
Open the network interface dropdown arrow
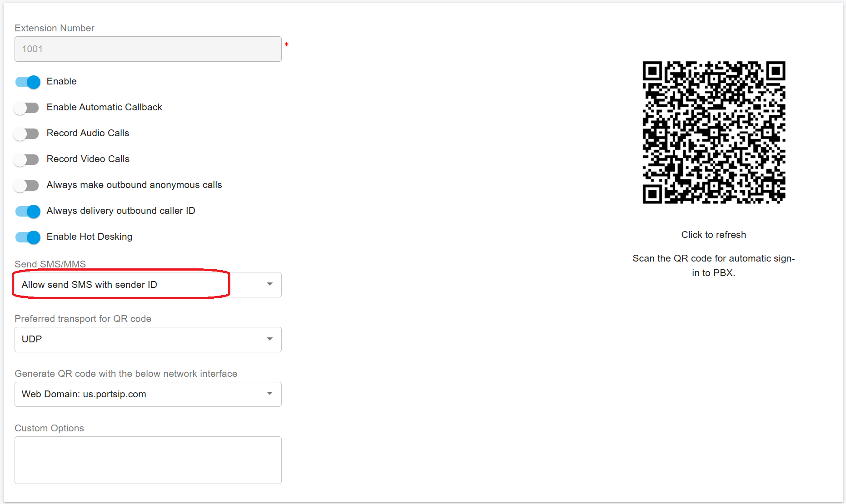point(269,394)
